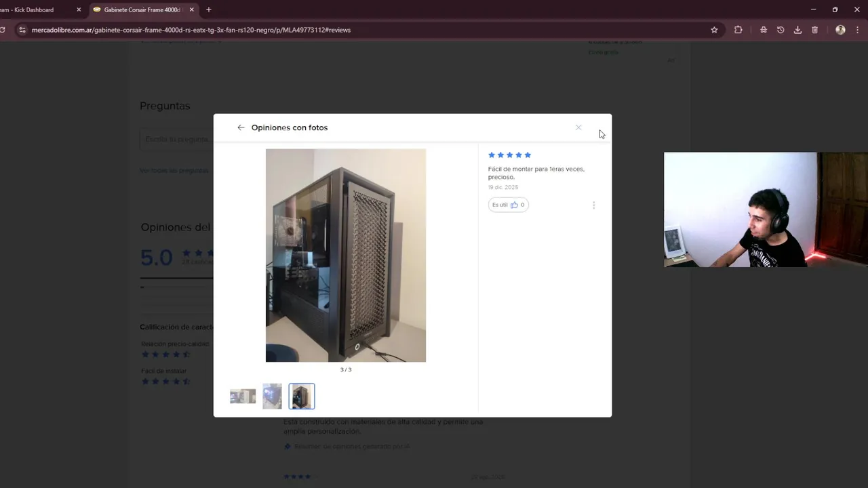This screenshot has height=488, width=868.
Task: Click the browser history clock icon
Action: [x=781, y=30]
